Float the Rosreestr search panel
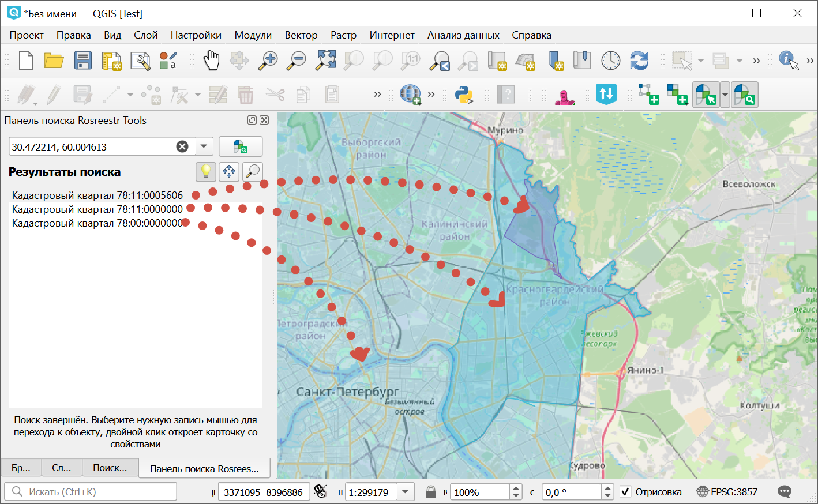 [x=252, y=120]
